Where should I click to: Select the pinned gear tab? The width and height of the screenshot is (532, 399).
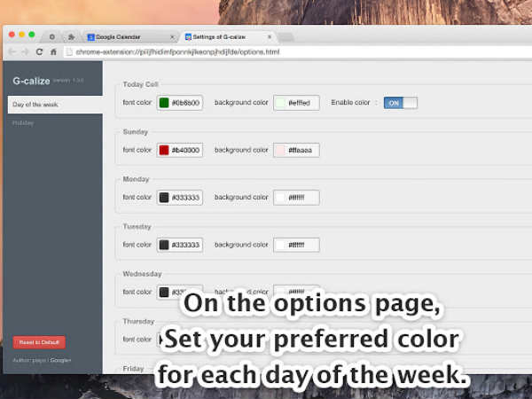(x=52, y=36)
